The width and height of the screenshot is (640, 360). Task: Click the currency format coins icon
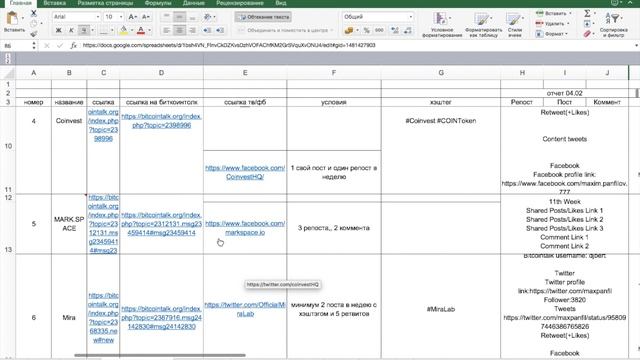point(349,30)
